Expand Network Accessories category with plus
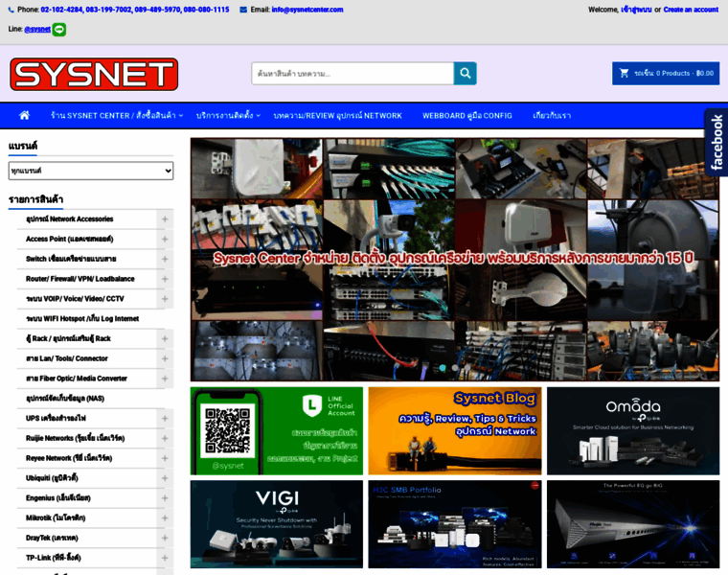 pos(165,219)
